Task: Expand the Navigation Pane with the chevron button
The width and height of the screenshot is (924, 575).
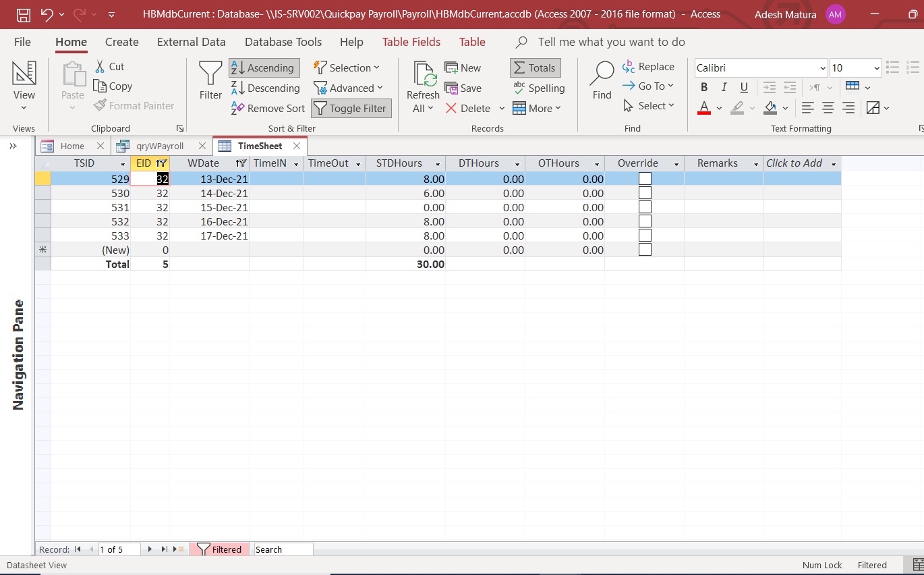Action: tap(13, 146)
